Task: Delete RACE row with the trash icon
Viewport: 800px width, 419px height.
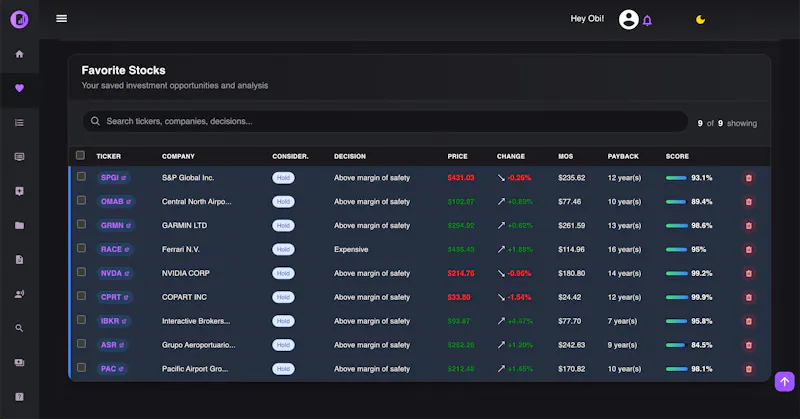Action: point(748,250)
